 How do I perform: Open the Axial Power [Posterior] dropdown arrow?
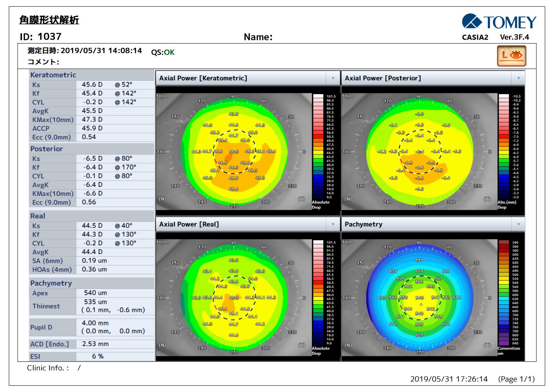518,78
